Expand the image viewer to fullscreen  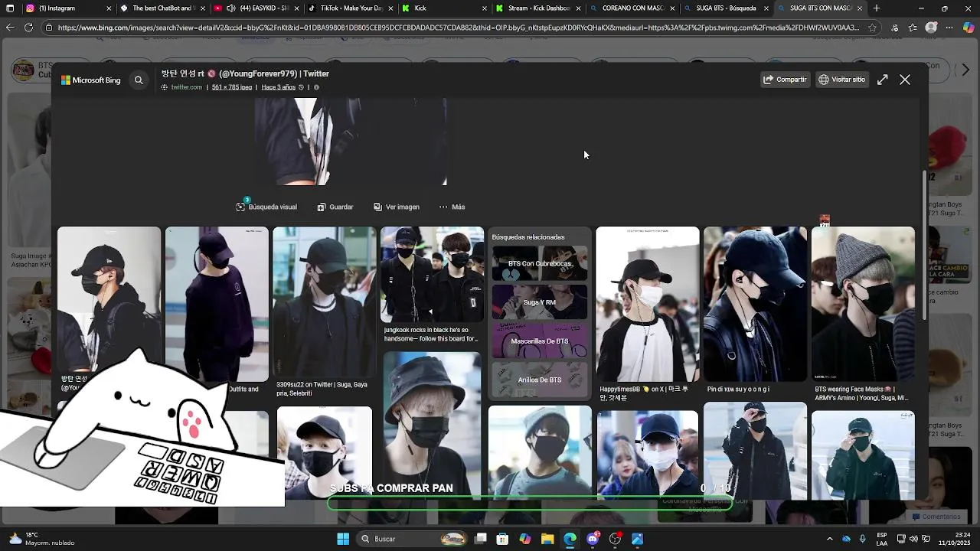point(883,80)
